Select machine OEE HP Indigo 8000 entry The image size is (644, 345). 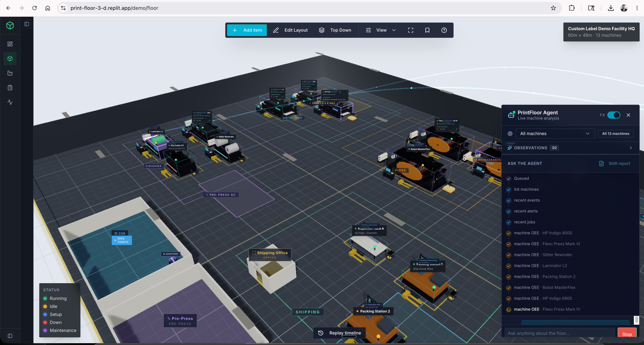point(543,233)
